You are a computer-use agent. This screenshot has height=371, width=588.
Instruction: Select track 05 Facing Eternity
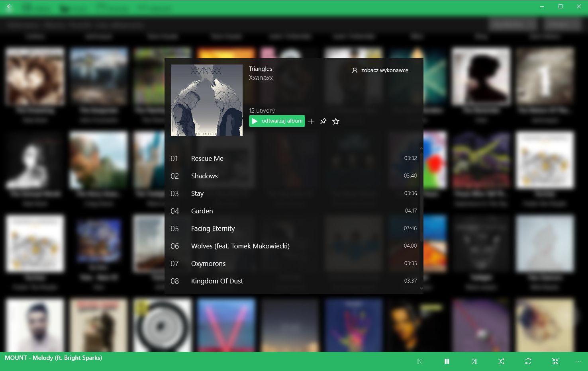pyautogui.click(x=294, y=228)
